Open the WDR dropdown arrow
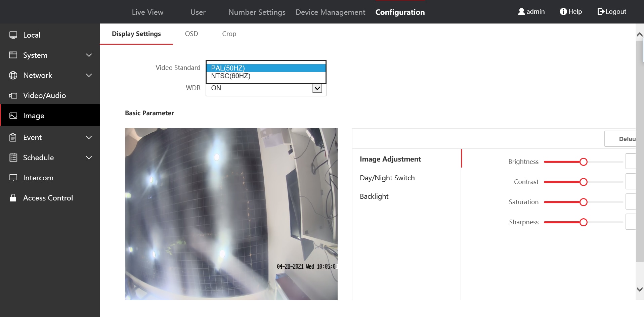 point(317,88)
